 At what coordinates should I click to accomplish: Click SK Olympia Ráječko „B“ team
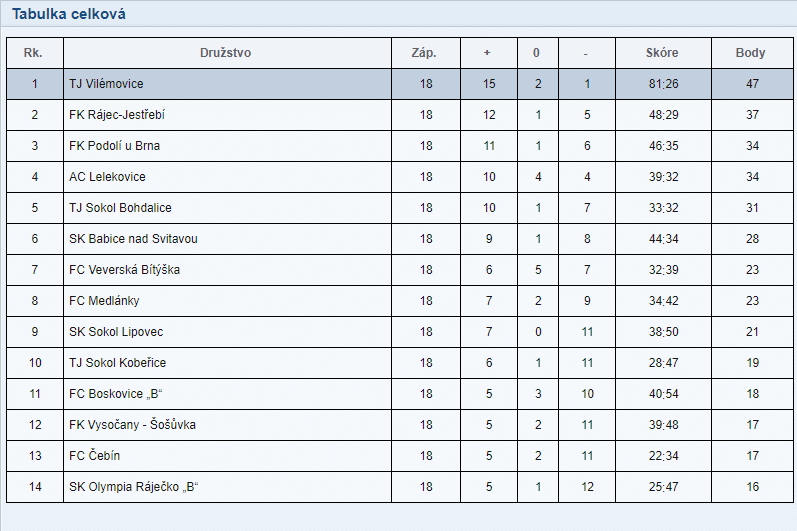point(134,487)
